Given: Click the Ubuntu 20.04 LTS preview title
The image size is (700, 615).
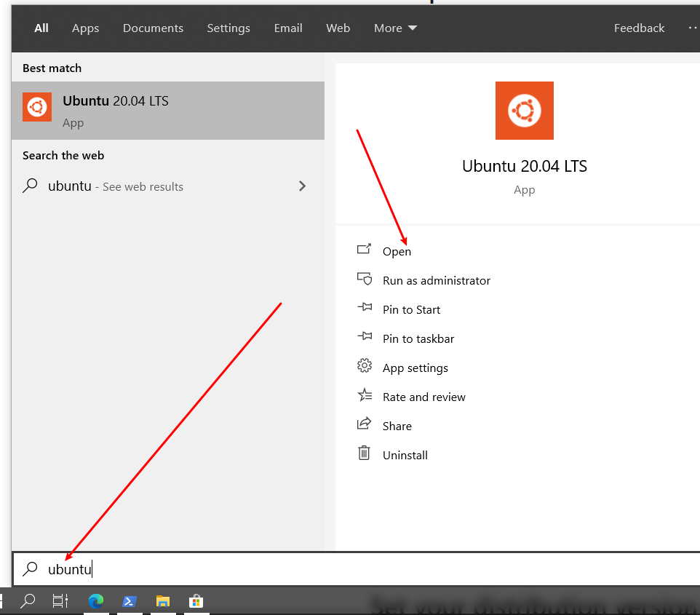Looking at the screenshot, I should pos(524,166).
